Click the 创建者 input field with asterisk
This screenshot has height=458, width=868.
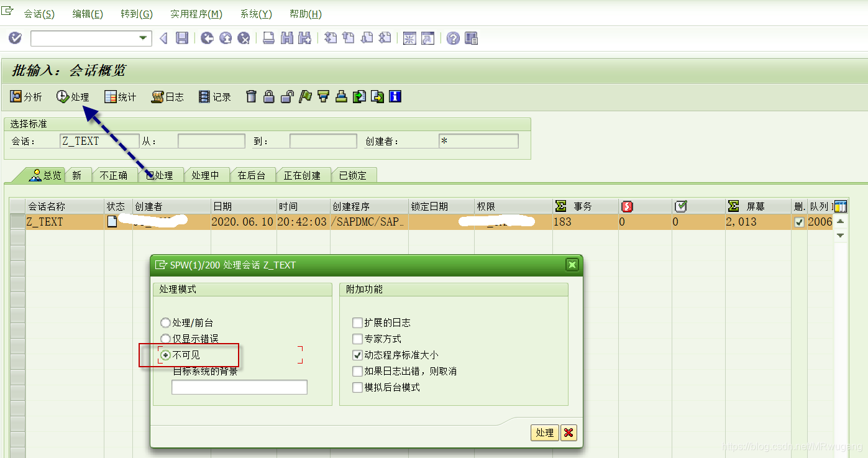coord(478,141)
